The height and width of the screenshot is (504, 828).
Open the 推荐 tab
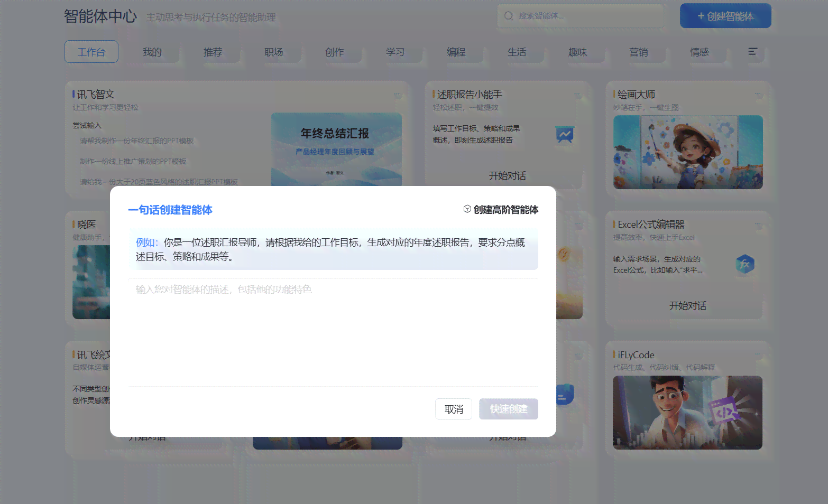(213, 52)
